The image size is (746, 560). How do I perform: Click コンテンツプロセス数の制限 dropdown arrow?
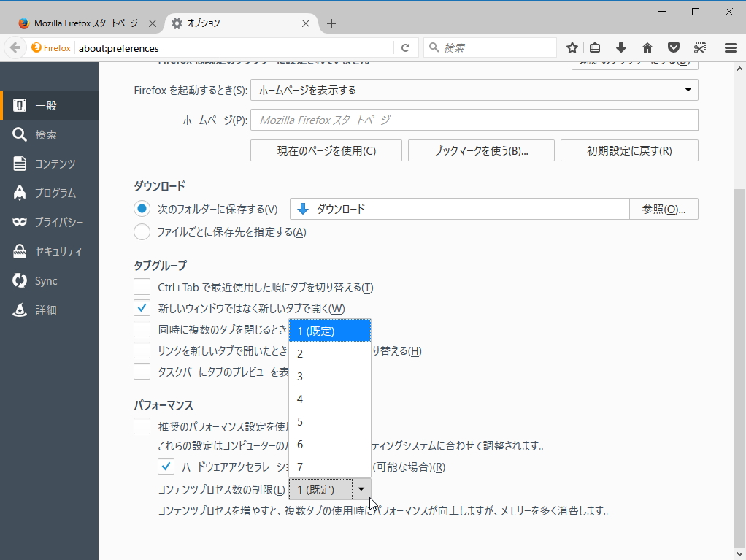tap(361, 489)
